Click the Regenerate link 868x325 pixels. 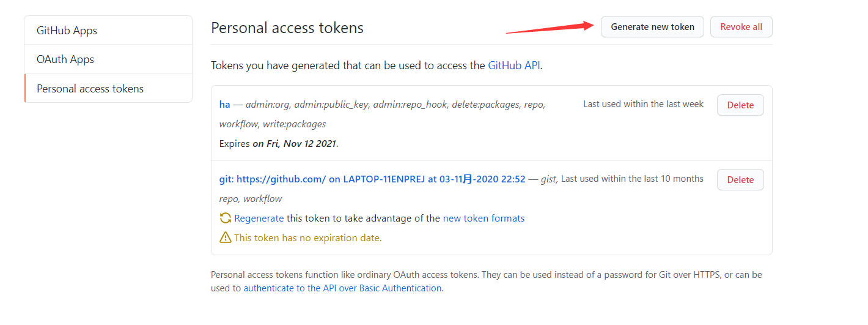[259, 218]
